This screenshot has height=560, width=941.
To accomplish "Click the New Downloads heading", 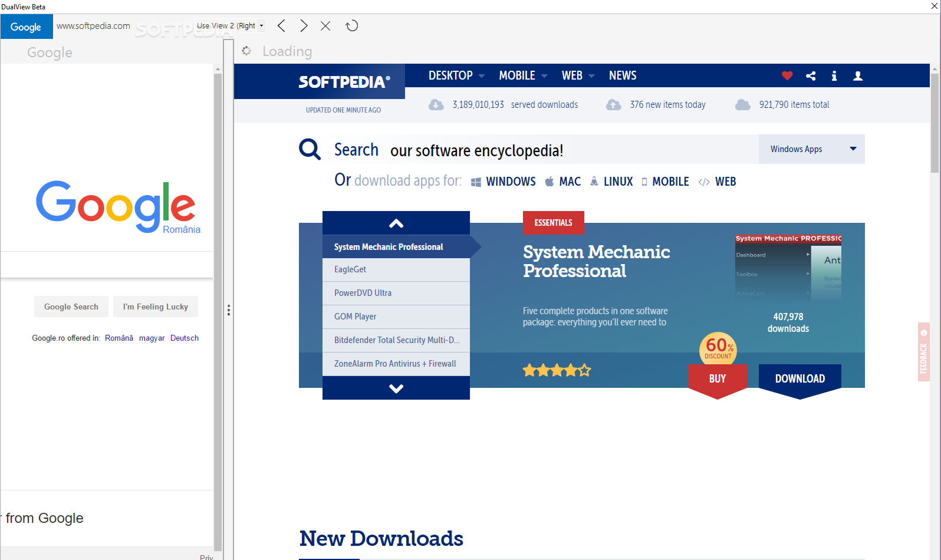I will 381,538.
